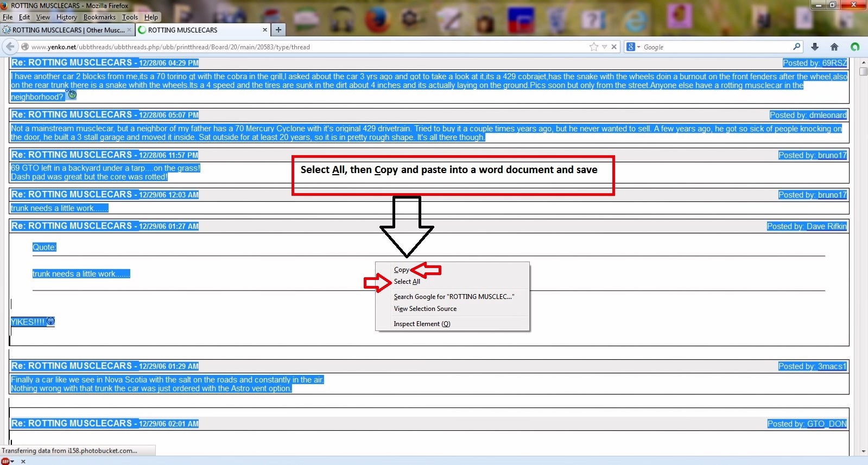Click Inspect Element (Q) in context menu
The height and width of the screenshot is (465, 868).
(x=422, y=324)
